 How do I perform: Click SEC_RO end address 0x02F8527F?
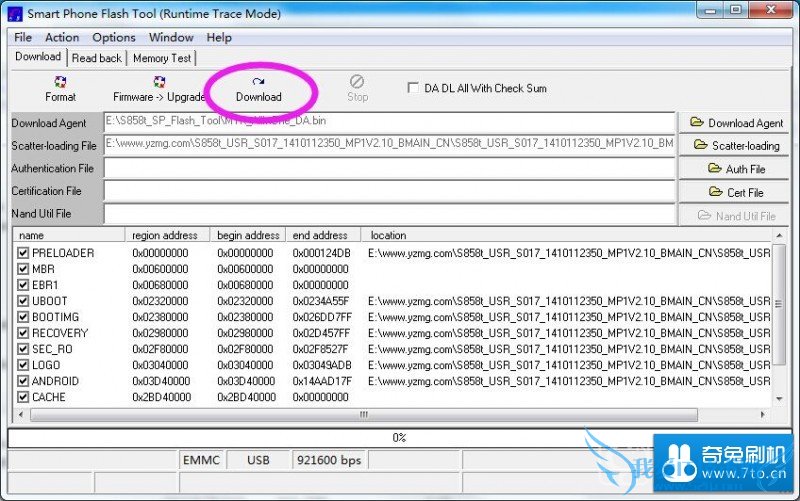pyautogui.click(x=320, y=349)
